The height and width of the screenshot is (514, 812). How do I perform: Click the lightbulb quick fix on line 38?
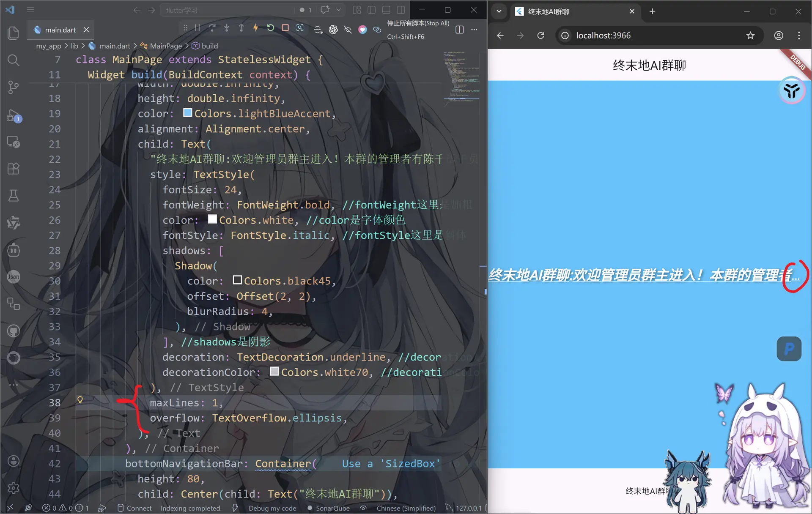pyautogui.click(x=80, y=400)
